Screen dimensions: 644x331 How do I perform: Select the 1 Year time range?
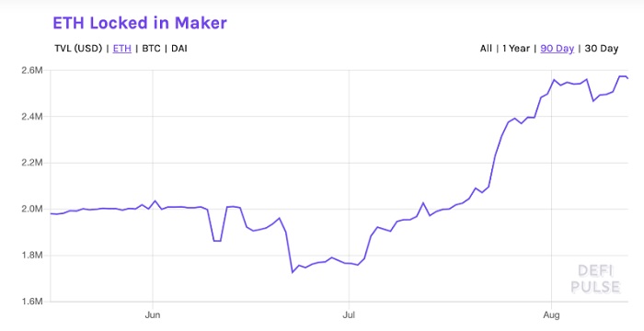516,49
